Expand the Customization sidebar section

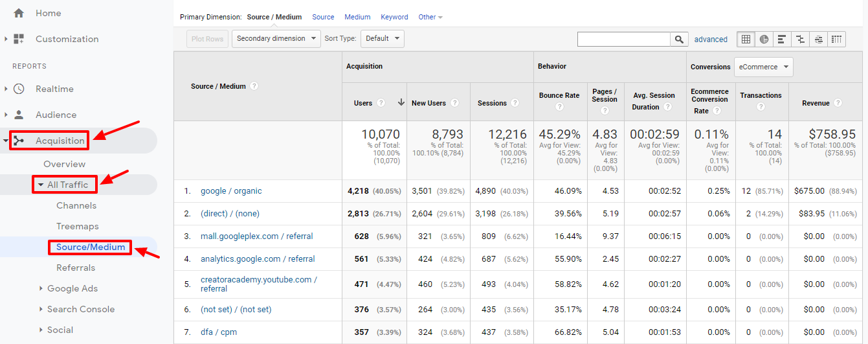[x=6, y=39]
